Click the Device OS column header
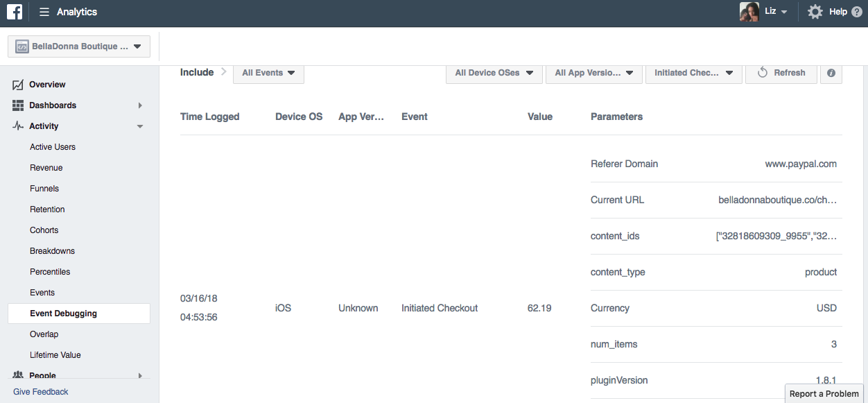Image resolution: width=868 pixels, height=403 pixels. [299, 117]
